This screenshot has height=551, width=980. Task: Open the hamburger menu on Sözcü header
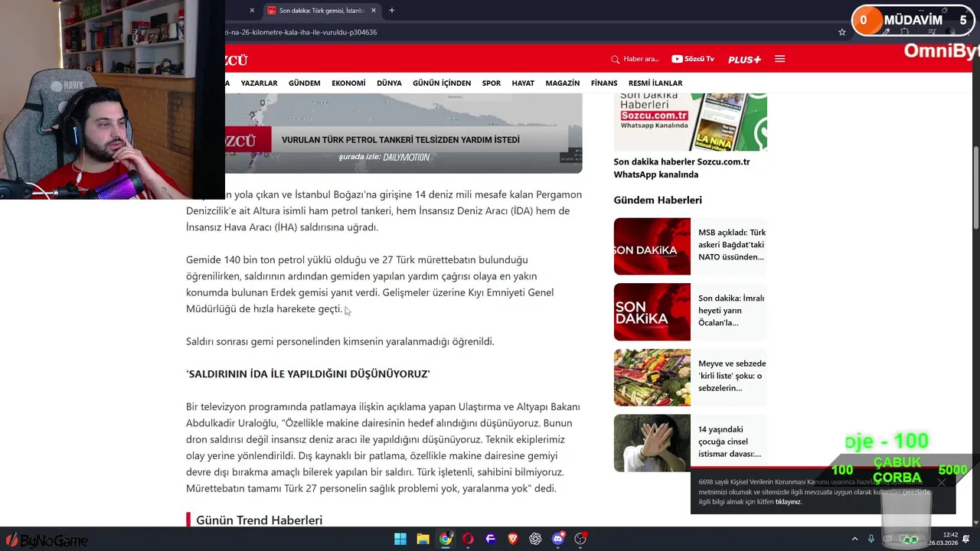(x=779, y=59)
